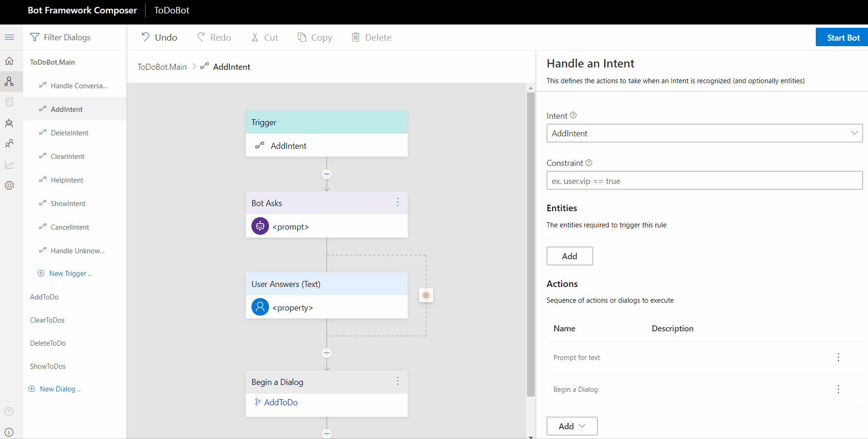Open Bot Asks node more options
The width and height of the screenshot is (868, 439).
pos(397,202)
